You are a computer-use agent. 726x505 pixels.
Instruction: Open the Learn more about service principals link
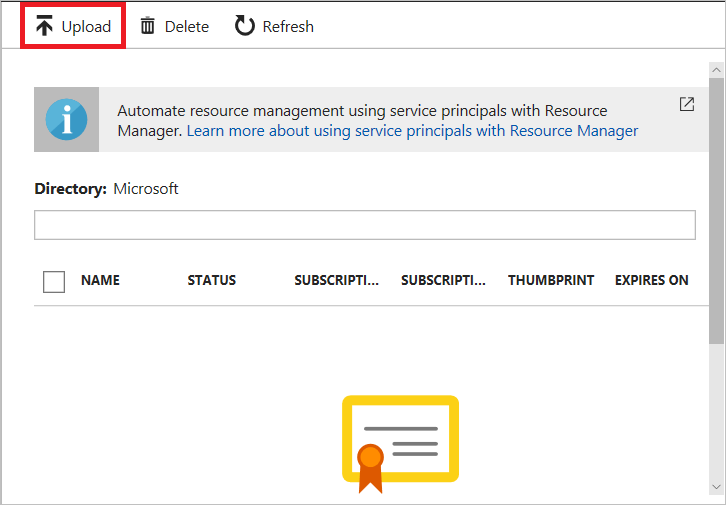(412, 130)
